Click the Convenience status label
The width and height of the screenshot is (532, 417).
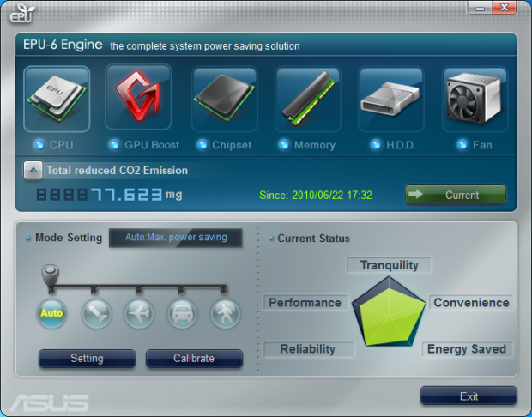(x=471, y=302)
